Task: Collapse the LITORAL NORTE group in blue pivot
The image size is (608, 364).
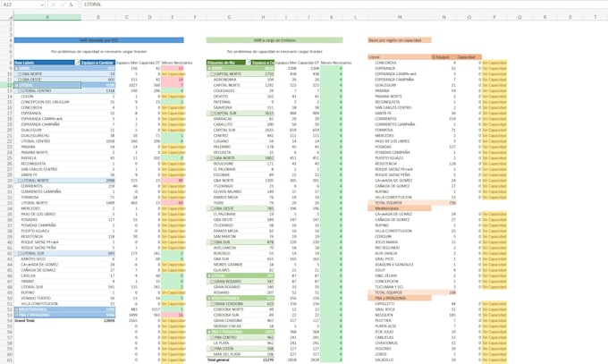Action: click(20, 181)
